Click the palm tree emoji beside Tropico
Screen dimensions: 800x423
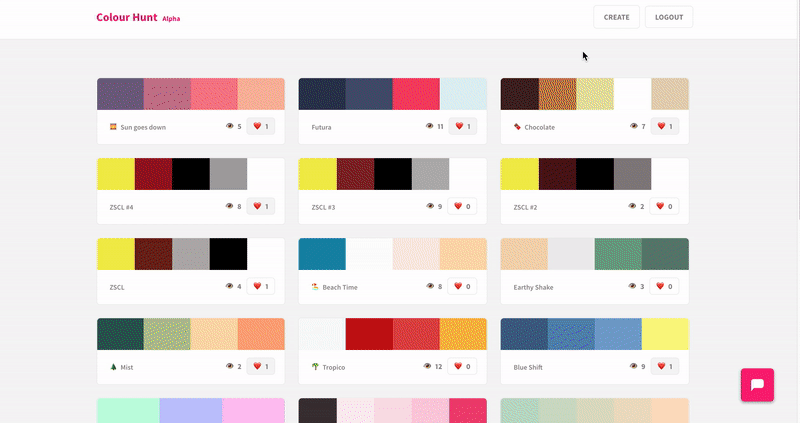point(315,367)
